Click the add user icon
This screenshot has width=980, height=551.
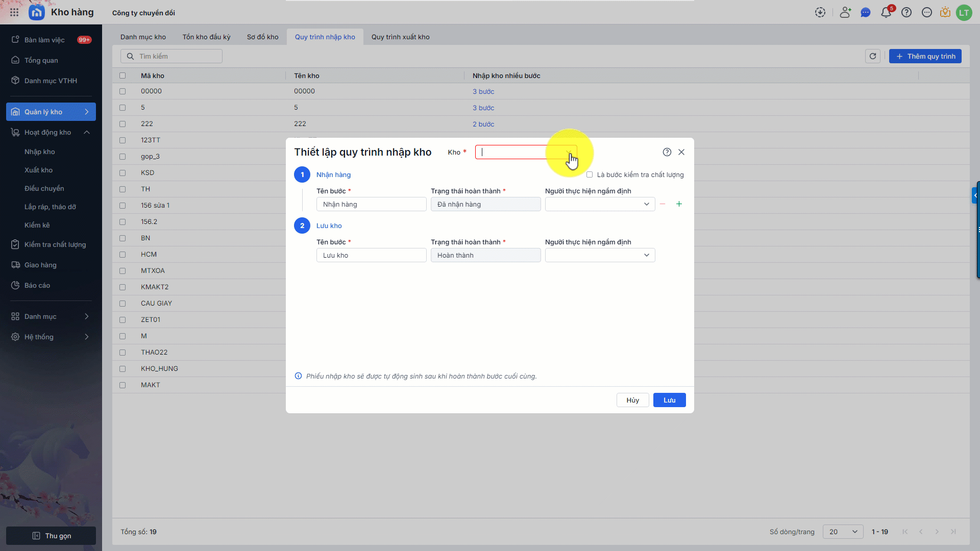click(845, 13)
